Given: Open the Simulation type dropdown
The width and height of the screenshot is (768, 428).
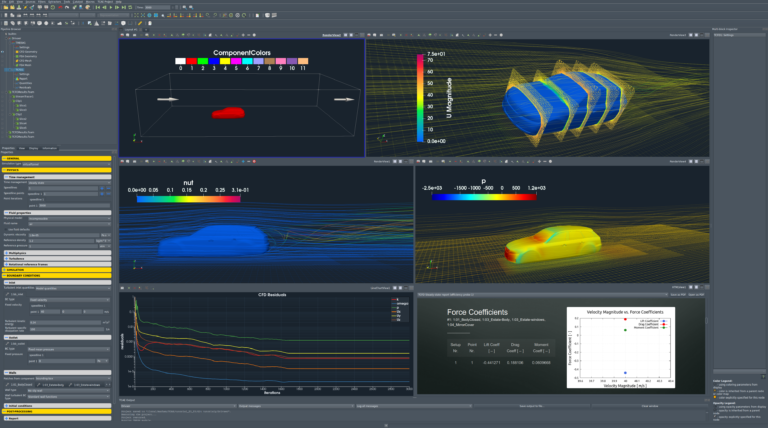Looking at the screenshot, I should click(67, 164).
